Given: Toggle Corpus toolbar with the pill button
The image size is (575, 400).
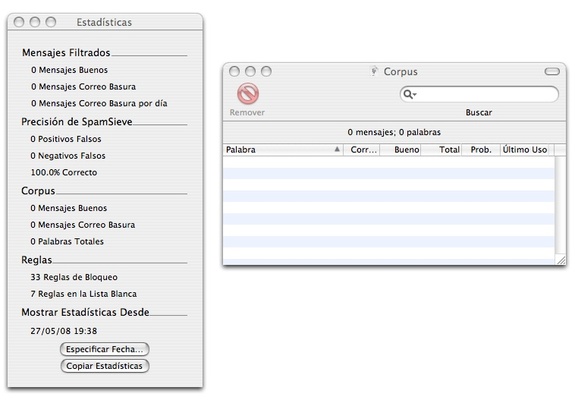Looking at the screenshot, I should pos(552,71).
